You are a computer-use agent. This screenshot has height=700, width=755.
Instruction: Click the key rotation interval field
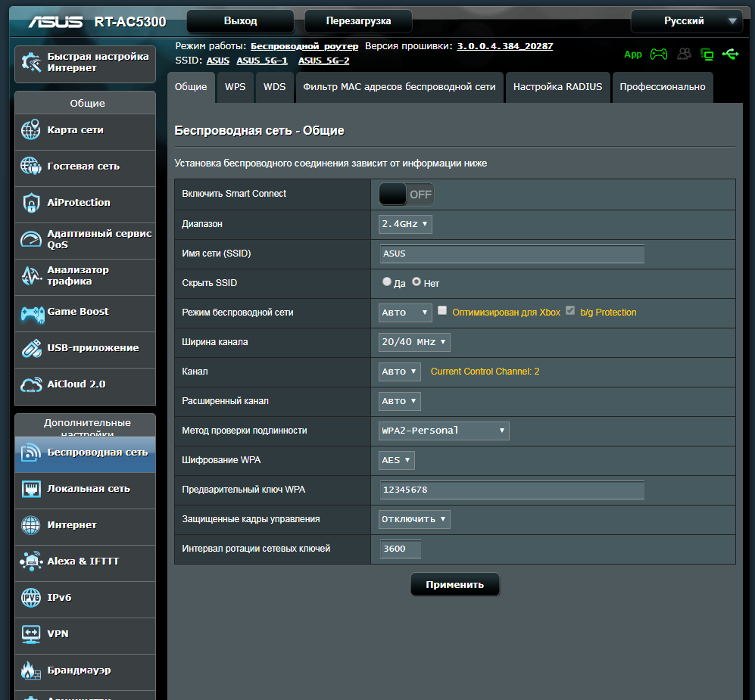tap(400, 549)
